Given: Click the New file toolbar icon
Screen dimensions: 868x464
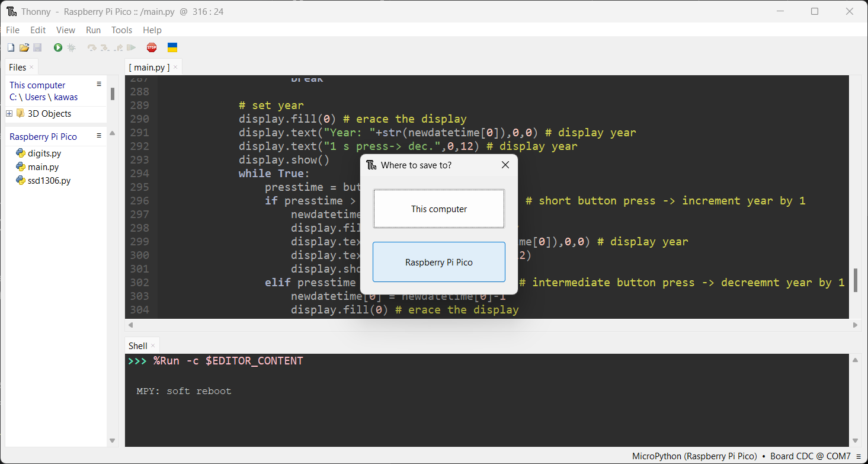Looking at the screenshot, I should 11,47.
